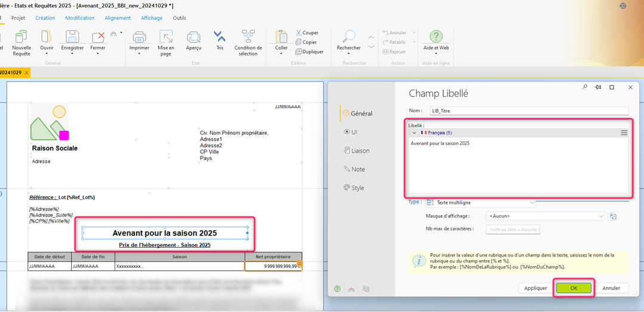Click the Tris sort icon
The height and width of the screenshot is (312, 644).
pos(220,38)
